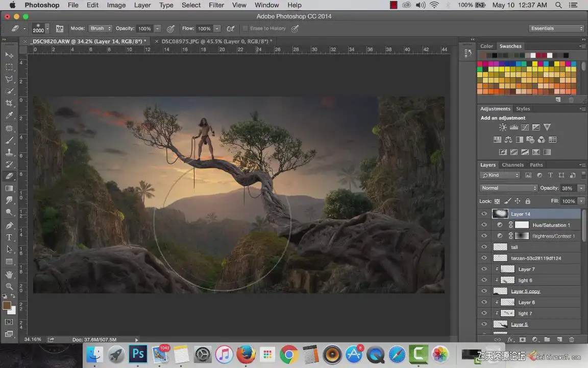
Task: Select the Type tool
Action: [x=9, y=237]
